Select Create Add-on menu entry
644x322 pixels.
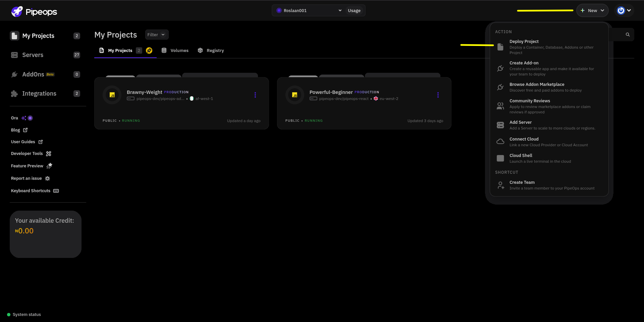549,68
